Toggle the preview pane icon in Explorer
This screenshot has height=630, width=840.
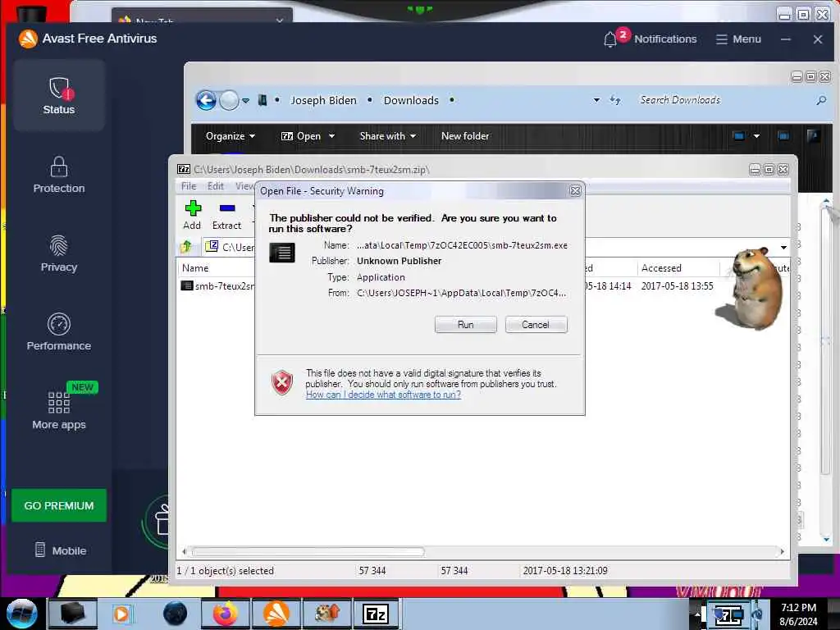click(783, 136)
